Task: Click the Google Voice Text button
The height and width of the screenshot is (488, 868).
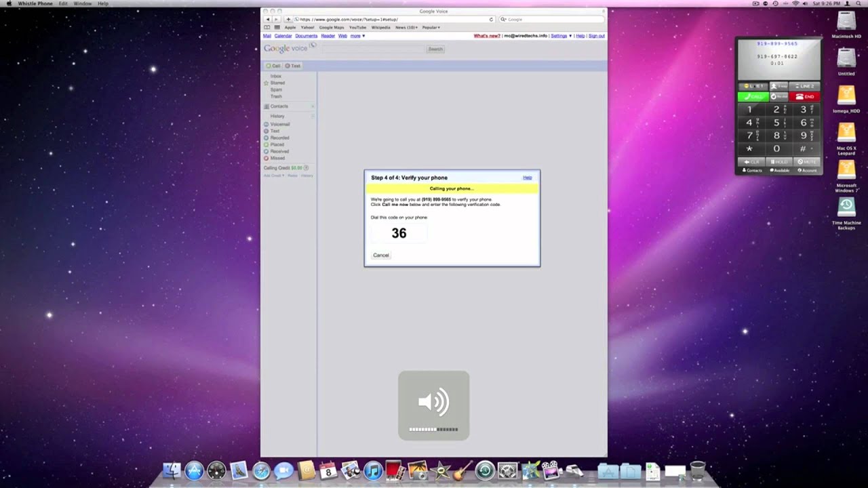Action: tap(293, 66)
